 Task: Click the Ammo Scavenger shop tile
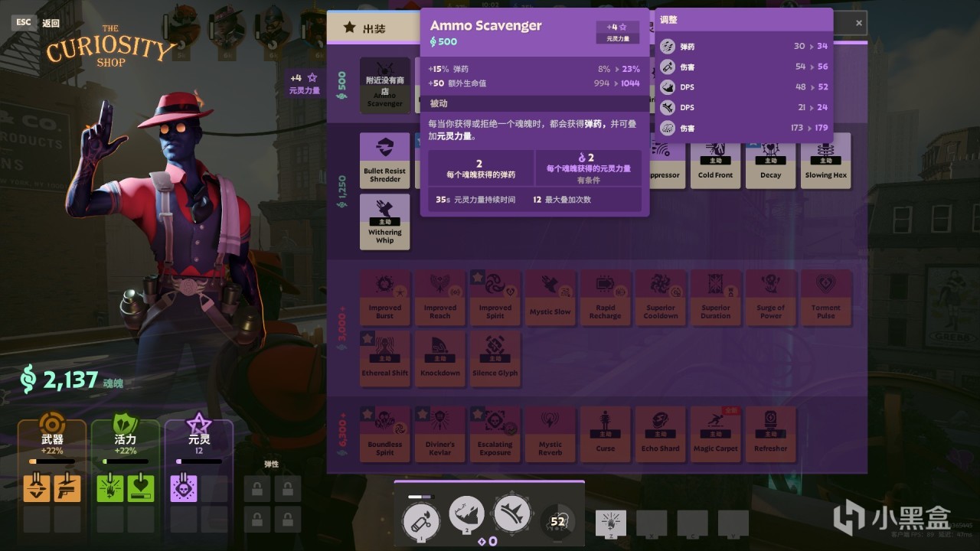point(385,86)
